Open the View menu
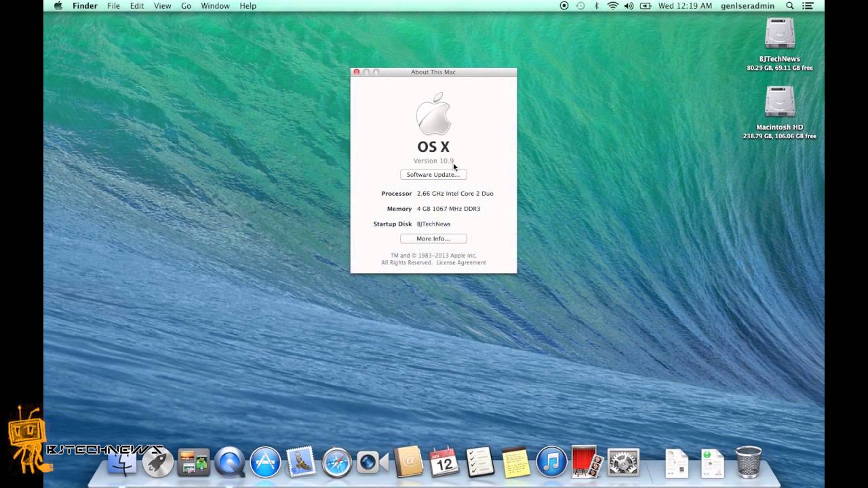This screenshot has width=868, height=488. coord(162,6)
